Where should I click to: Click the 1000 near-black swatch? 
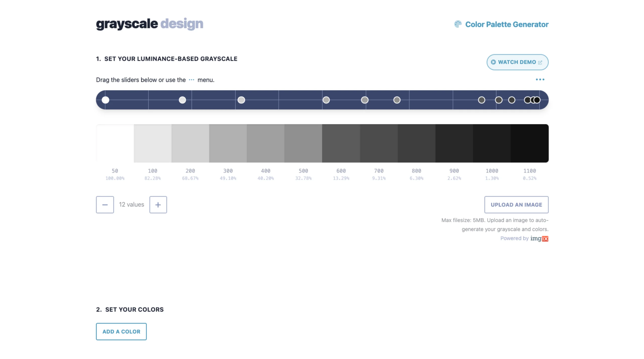pos(492,143)
